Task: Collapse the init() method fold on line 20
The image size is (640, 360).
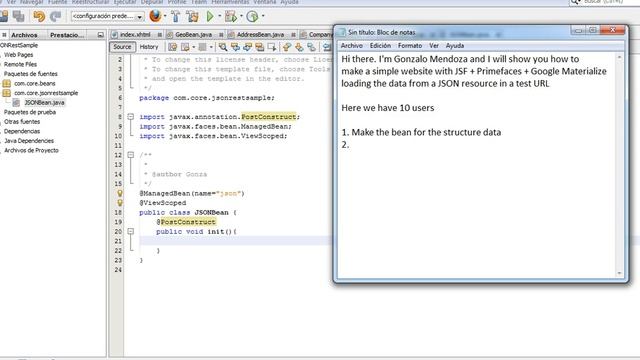Action: click(131, 231)
